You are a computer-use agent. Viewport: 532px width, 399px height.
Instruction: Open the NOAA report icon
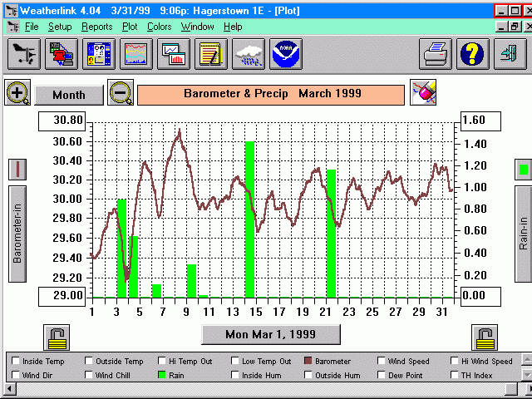pyautogui.click(x=286, y=54)
